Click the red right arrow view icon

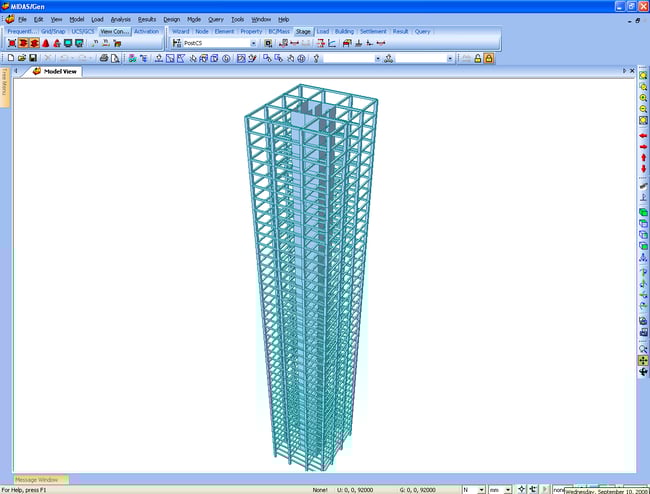click(x=643, y=147)
